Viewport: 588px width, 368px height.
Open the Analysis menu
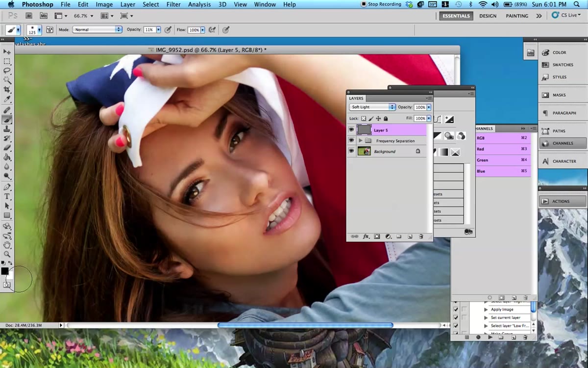pos(200,4)
